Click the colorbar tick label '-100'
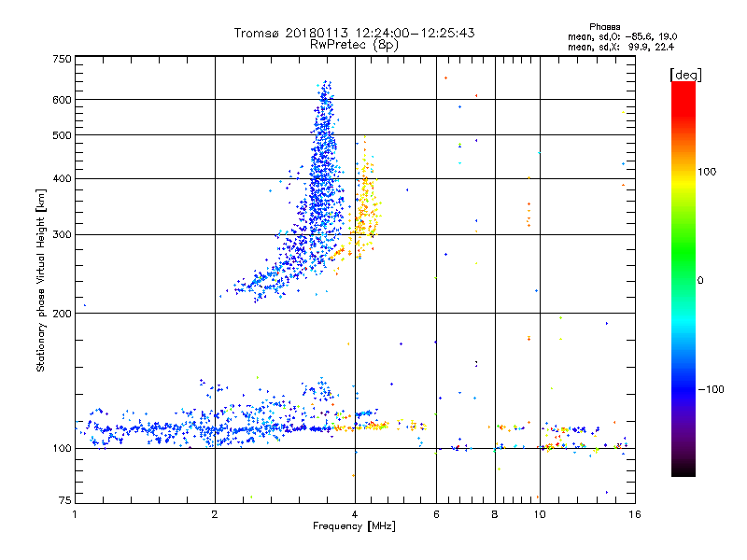Screen dimensions: 747x560 click(711, 389)
